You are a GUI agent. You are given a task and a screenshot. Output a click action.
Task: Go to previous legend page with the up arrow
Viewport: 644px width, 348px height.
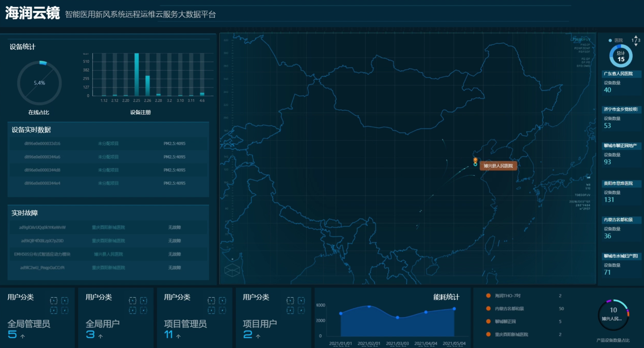click(x=636, y=36)
